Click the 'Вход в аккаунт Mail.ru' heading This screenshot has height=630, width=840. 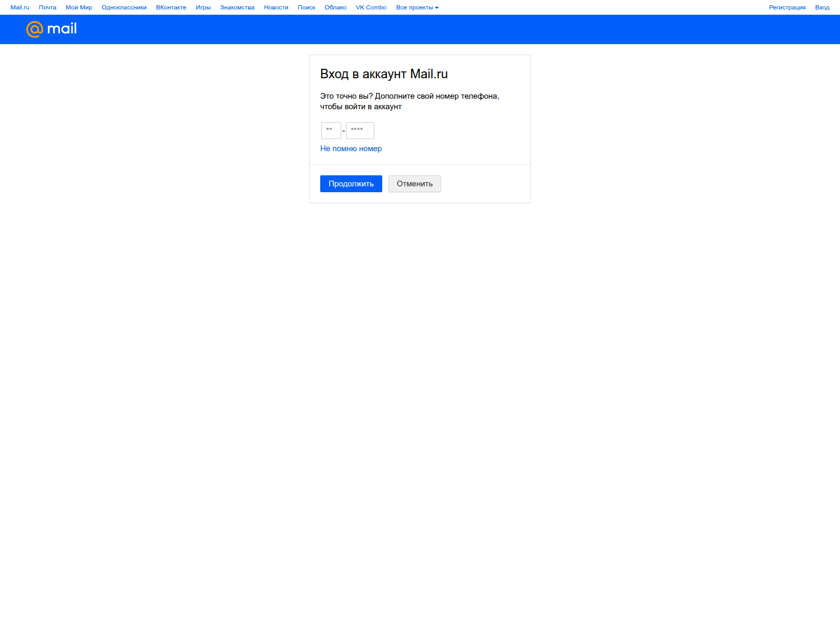click(384, 74)
